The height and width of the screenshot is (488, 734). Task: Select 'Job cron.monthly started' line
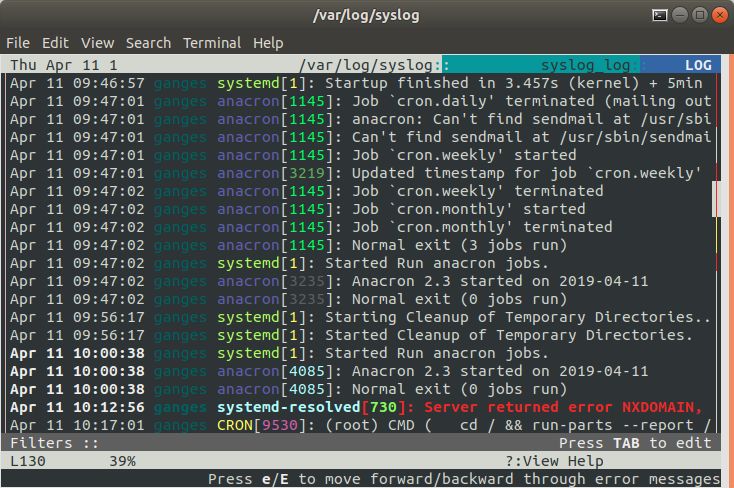pyautogui.click(x=298, y=209)
